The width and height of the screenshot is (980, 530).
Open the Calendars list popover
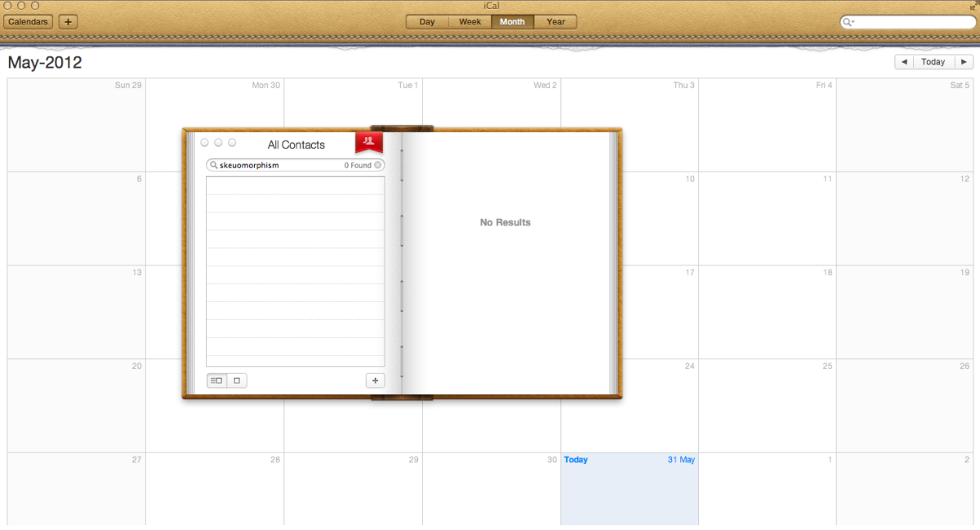click(x=28, y=22)
